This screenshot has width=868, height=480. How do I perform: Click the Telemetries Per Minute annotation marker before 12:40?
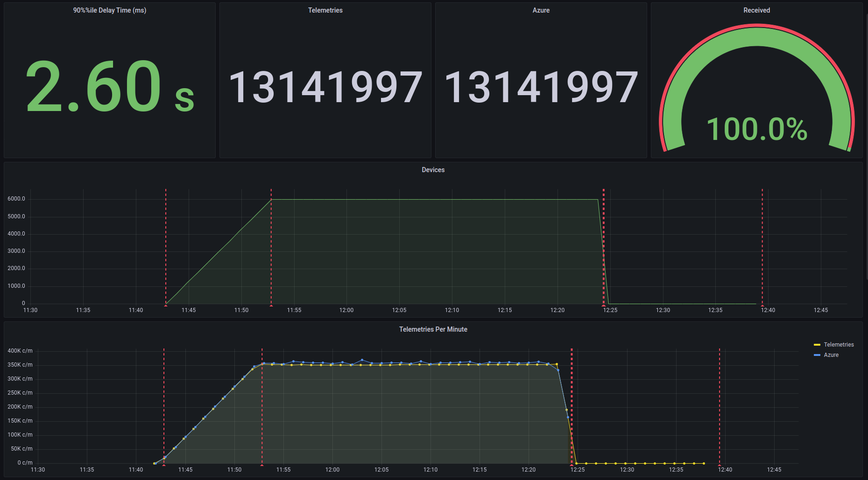pos(720,465)
